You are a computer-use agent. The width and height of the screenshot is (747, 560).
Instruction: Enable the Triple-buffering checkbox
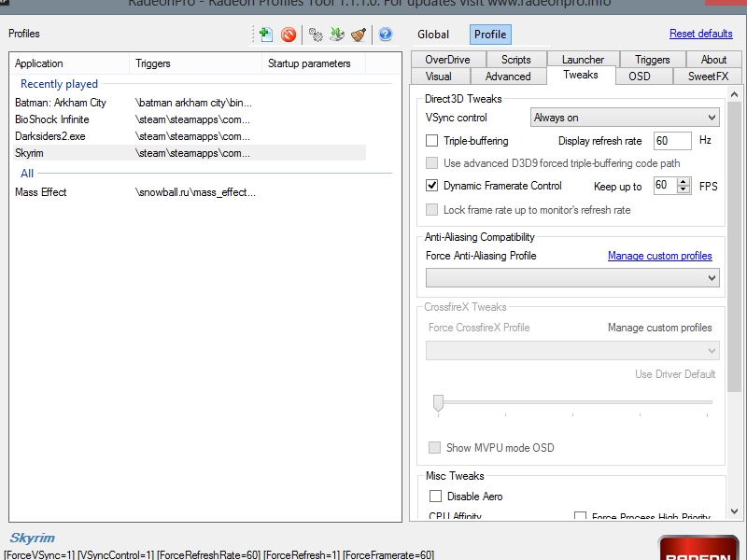(x=431, y=141)
